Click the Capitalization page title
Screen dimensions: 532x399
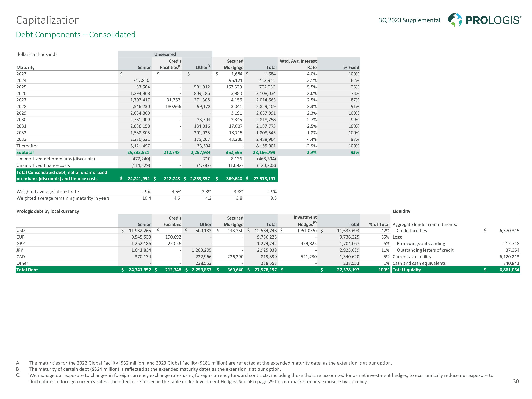tap(48, 20)
